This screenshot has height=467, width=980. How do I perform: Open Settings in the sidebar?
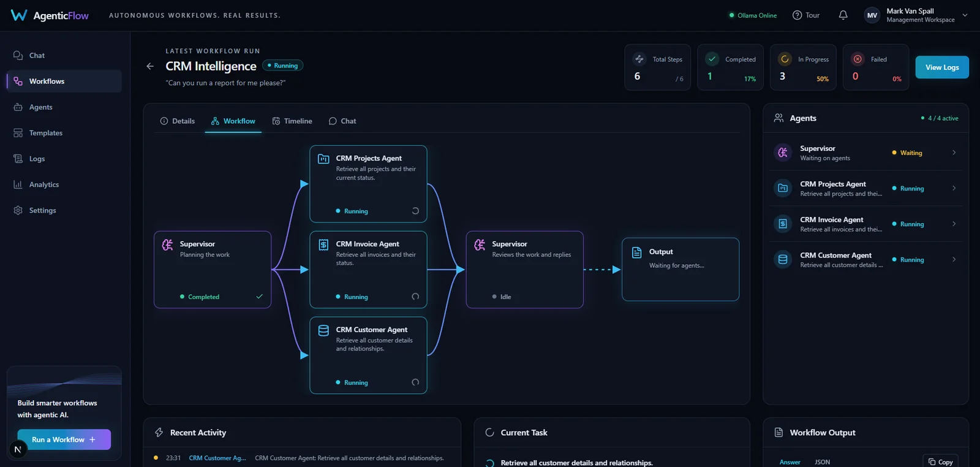pos(64,210)
